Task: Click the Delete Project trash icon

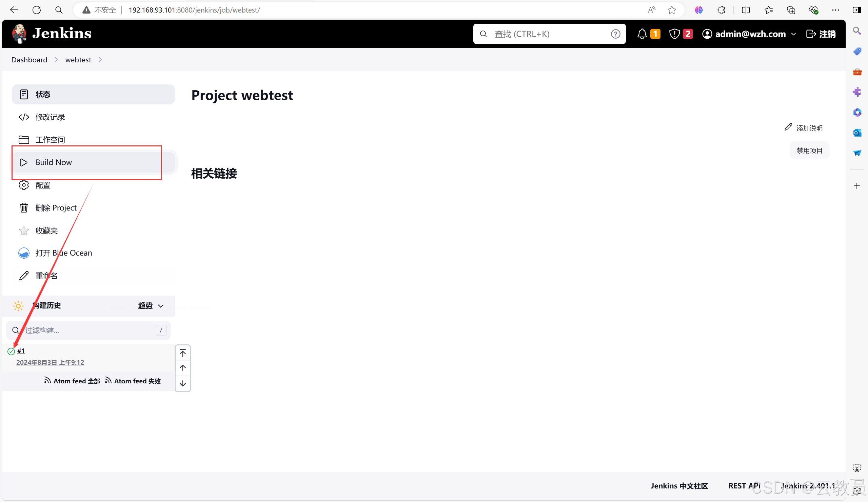Action: coord(24,207)
